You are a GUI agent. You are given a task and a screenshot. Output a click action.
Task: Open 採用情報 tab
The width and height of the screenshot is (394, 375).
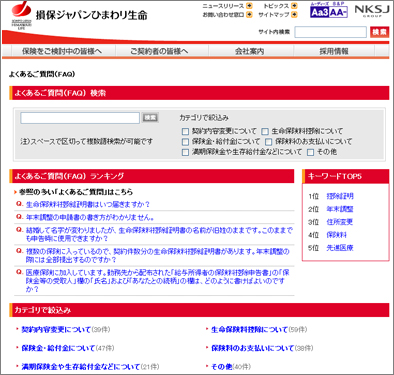334,51
